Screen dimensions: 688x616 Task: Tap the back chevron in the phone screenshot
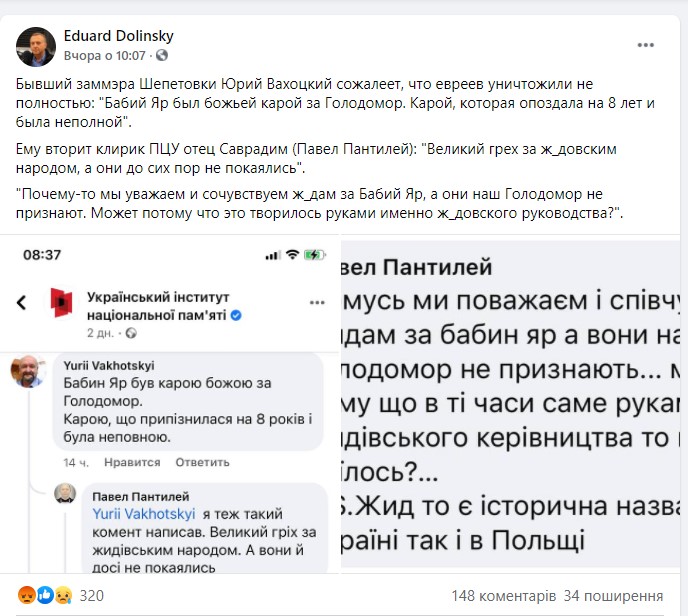point(22,302)
